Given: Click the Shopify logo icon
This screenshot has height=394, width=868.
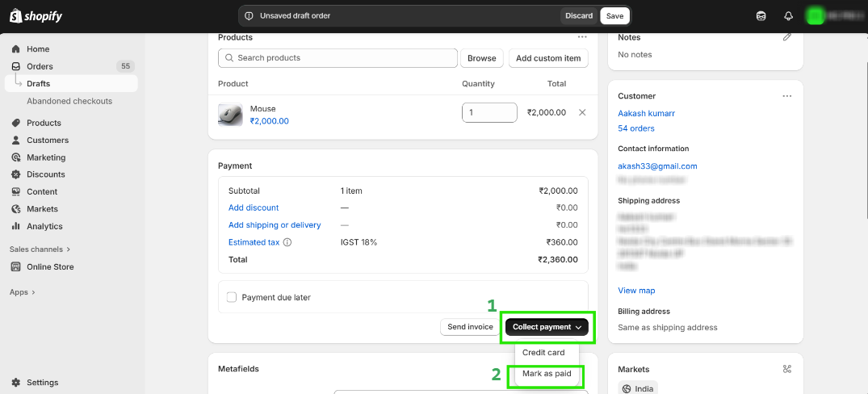Looking at the screenshot, I should click(x=15, y=15).
